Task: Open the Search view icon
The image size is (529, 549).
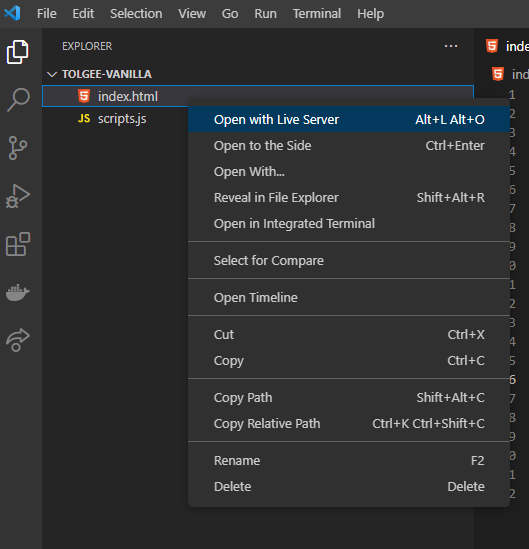Action: coord(18,100)
